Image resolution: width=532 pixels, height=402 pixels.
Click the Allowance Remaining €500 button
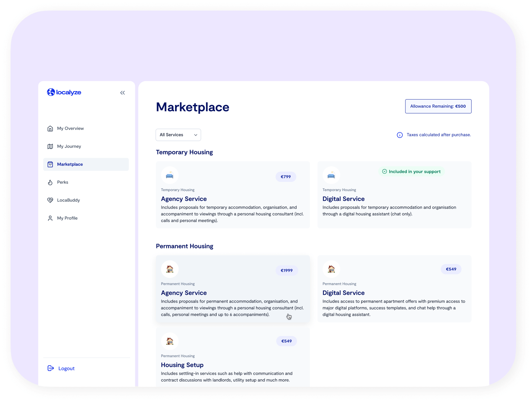coord(438,106)
